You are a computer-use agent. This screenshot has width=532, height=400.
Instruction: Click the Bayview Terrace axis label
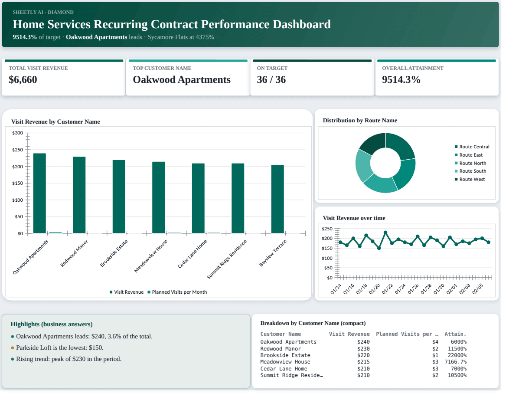pos(273,253)
